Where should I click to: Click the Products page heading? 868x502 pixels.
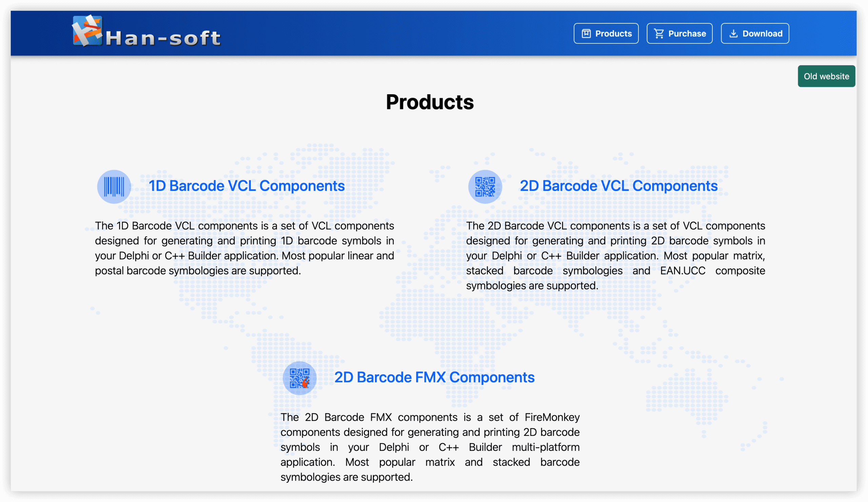pyautogui.click(x=430, y=102)
